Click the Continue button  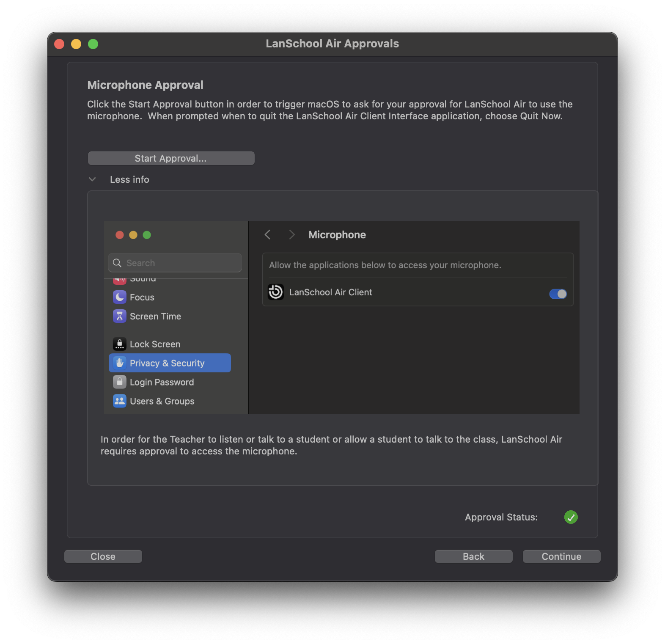pos(562,556)
